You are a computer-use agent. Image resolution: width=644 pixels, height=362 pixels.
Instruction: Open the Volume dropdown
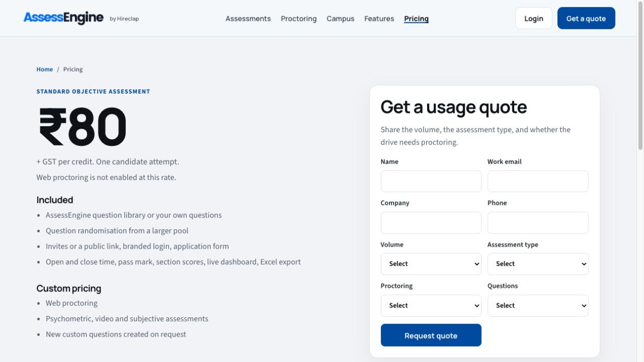(431, 264)
